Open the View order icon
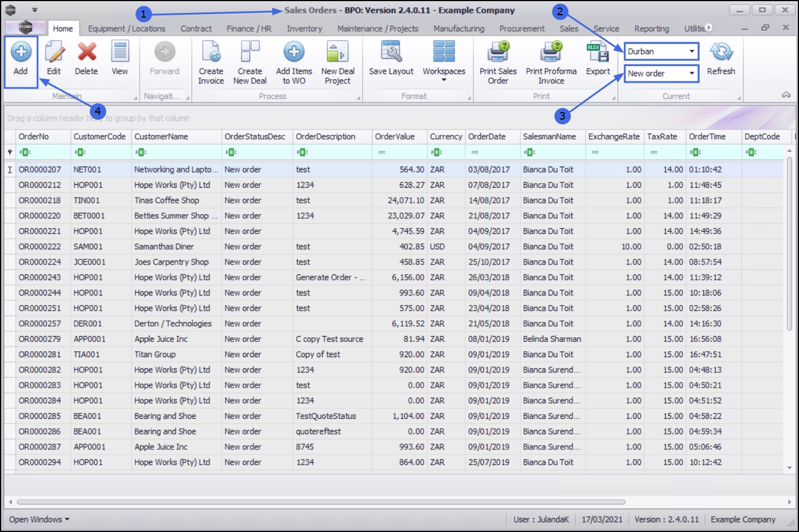This screenshot has height=532, width=799. point(120,52)
